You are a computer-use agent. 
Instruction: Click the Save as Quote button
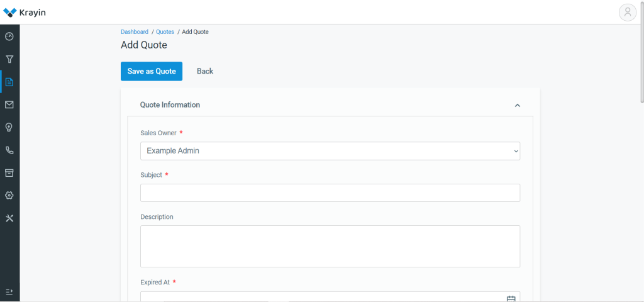152,71
